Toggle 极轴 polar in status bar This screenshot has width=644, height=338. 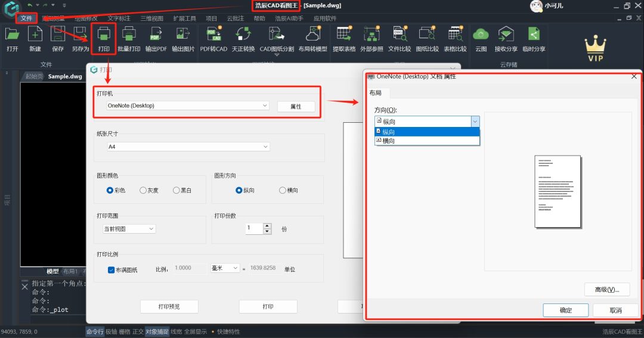(x=112, y=331)
